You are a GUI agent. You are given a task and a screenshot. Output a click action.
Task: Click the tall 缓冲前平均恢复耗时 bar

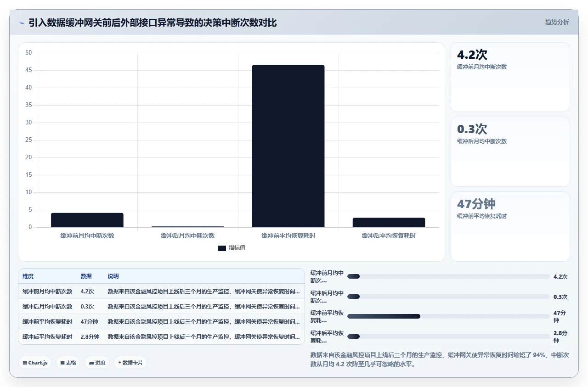[x=288, y=146]
